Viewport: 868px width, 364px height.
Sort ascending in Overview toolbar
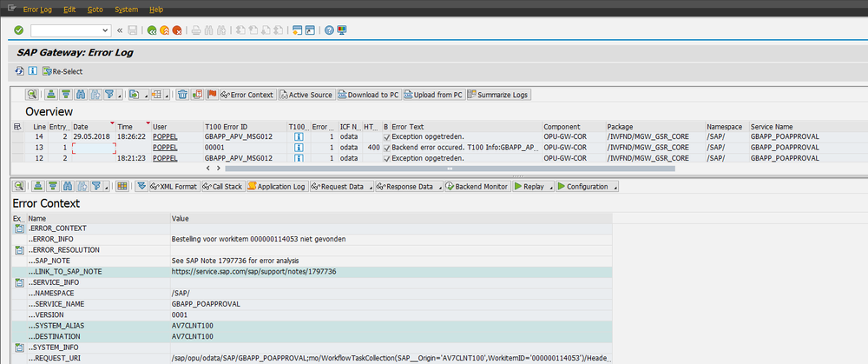point(51,95)
